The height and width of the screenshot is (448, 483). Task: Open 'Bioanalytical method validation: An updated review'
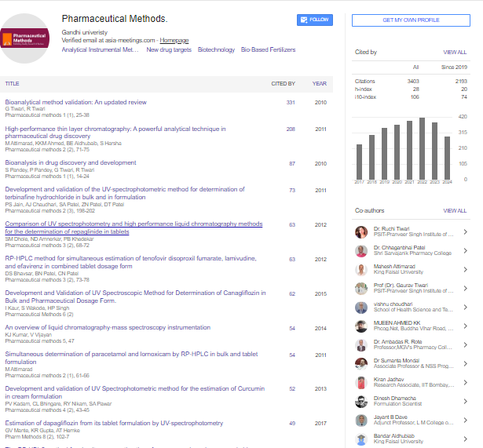coord(75,102)
